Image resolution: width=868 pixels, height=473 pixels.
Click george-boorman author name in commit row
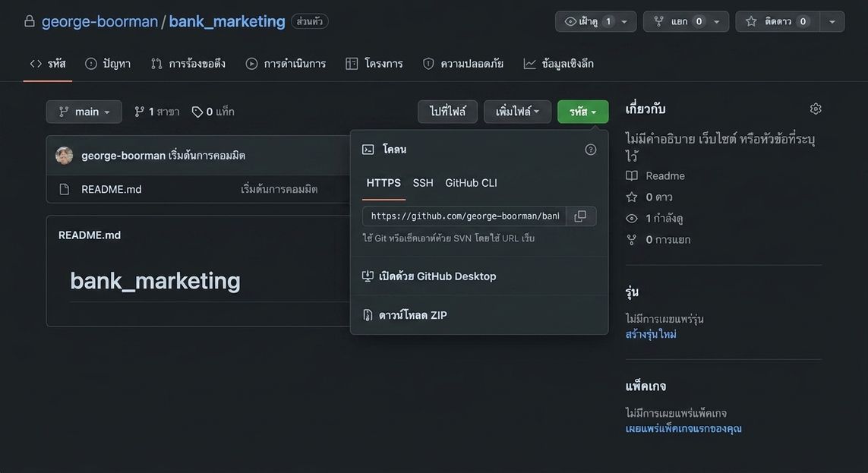(123, 156)
